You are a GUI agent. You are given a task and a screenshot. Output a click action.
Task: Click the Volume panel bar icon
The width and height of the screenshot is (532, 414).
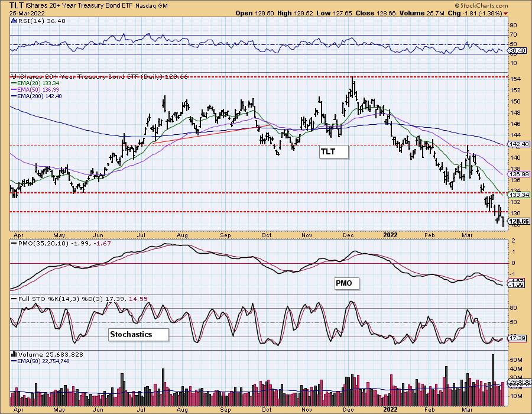(x=14, y=354)
